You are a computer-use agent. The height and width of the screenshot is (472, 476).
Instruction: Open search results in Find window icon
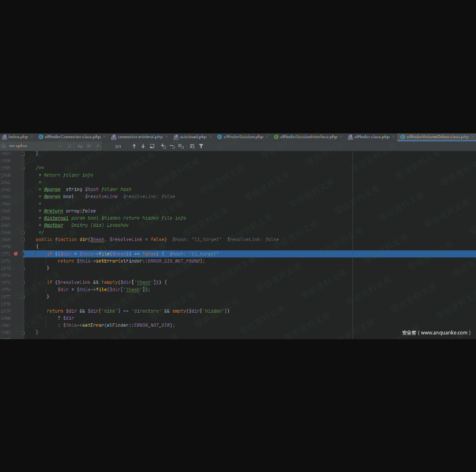click(x=152, y=146)
